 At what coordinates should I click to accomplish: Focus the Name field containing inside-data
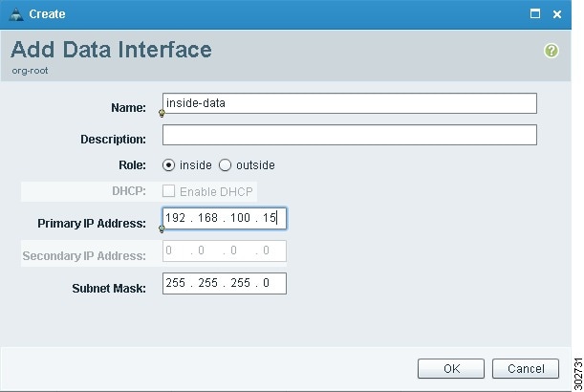[x=350, y=103]
